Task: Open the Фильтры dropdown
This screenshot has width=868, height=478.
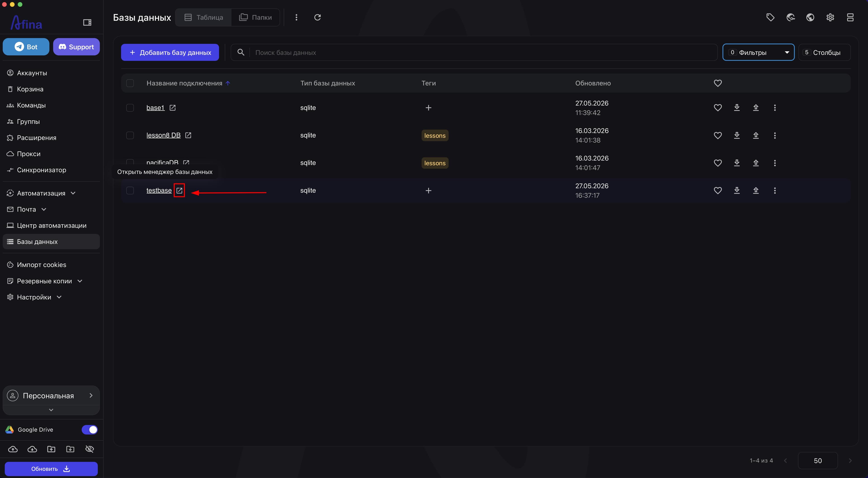Action: 759,52
